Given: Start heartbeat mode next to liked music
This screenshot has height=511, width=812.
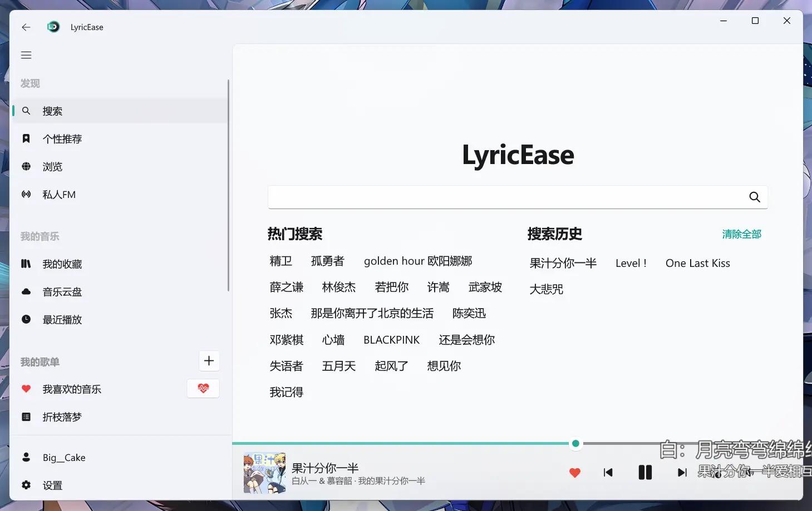Looking at the screenshot, I should [x=203, y=389].
